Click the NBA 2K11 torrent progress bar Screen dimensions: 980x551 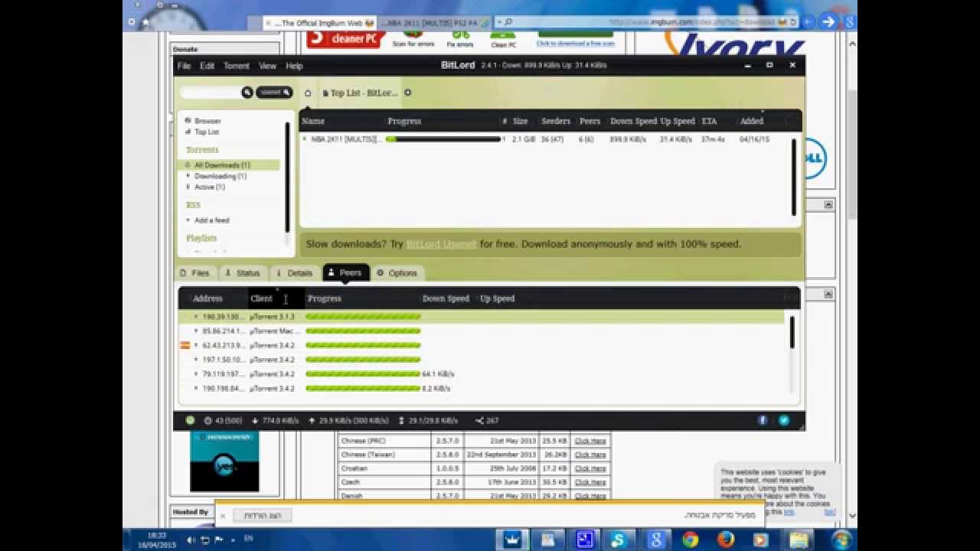[x=443, y=139]
